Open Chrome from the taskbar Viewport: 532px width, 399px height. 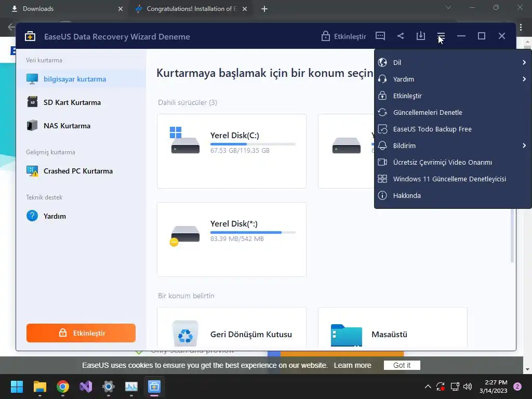(63, 387)
